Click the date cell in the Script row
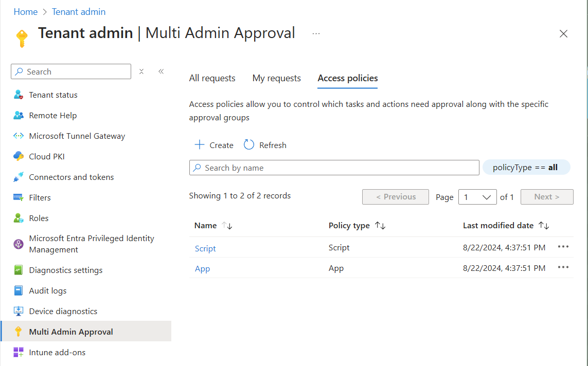The height and width of the screenshot is (366, 588). click(504, 248)
